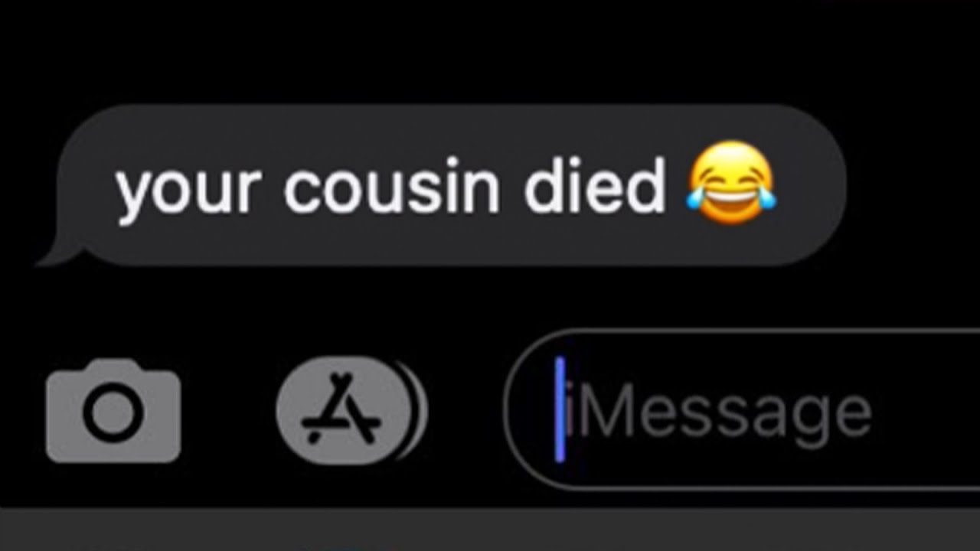
Task: Tap the tears-of-joy emoji in the message
Action: [731, 183]
